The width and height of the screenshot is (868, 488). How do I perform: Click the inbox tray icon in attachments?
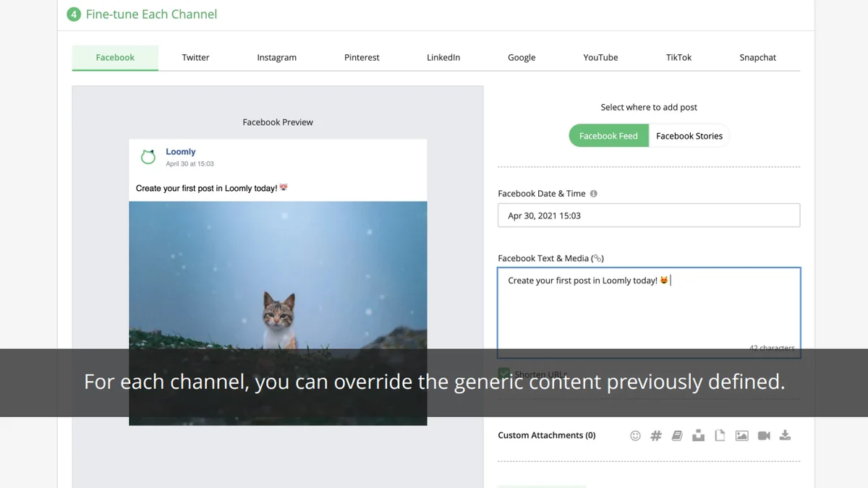698,435
